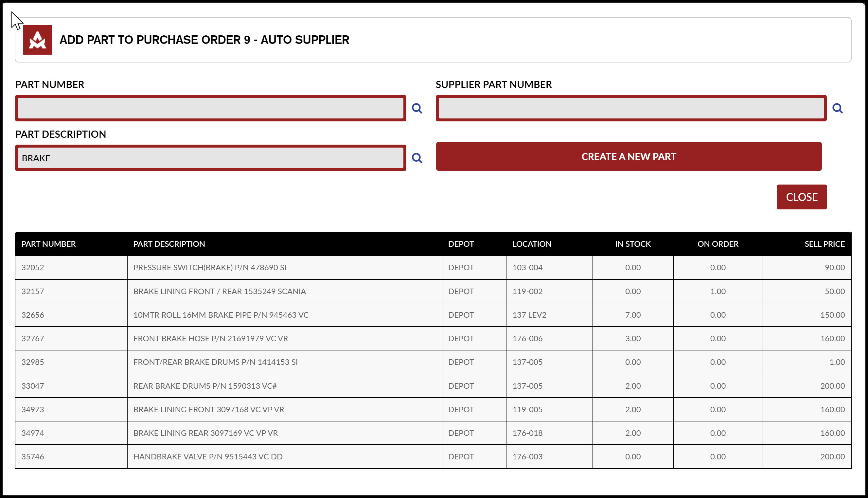Click the Part Description search magnifier icon
This screenshot has width=868, height=498.
416,158
